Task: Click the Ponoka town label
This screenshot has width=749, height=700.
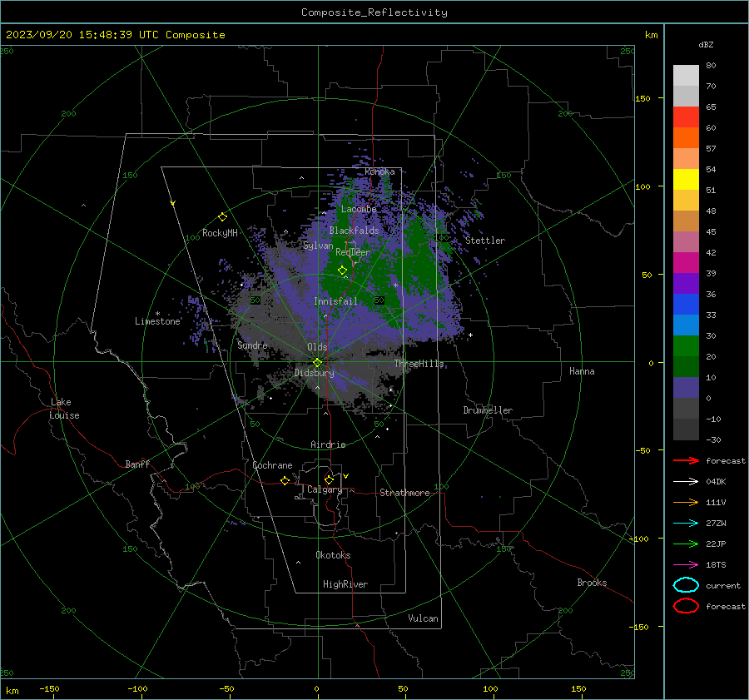Action: [379, 171]
